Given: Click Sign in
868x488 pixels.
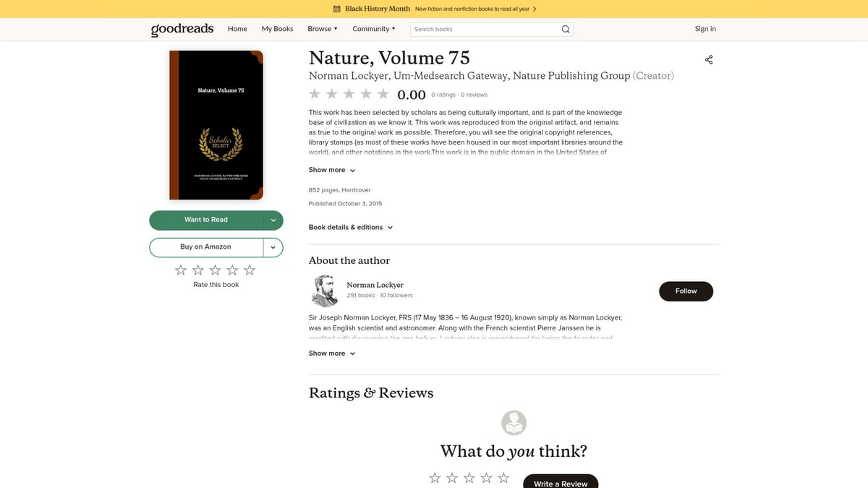Looking at the screenshot, I should pos(705,29).
